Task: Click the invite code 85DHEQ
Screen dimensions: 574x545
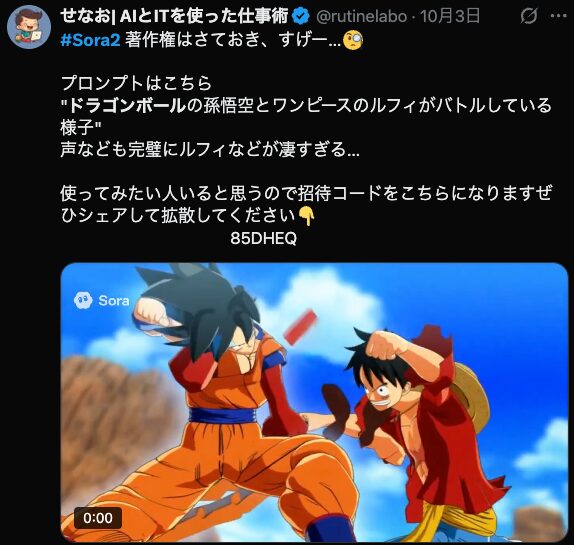Action: (x=264, y=239)
